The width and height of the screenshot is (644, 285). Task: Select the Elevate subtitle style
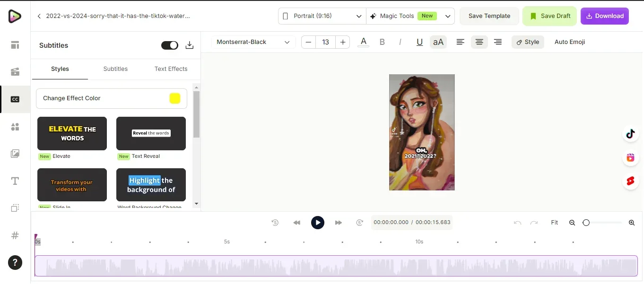click(x=72, y=134)
